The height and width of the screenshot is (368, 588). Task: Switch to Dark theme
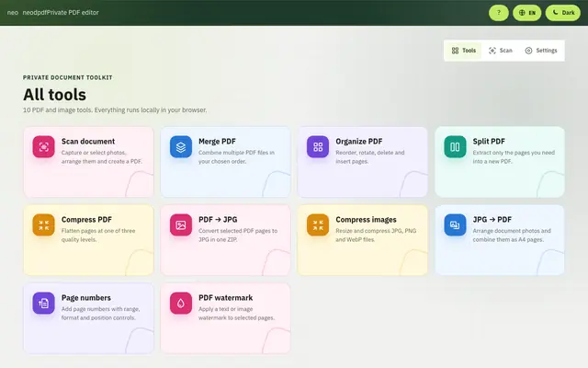coord(563,13)
